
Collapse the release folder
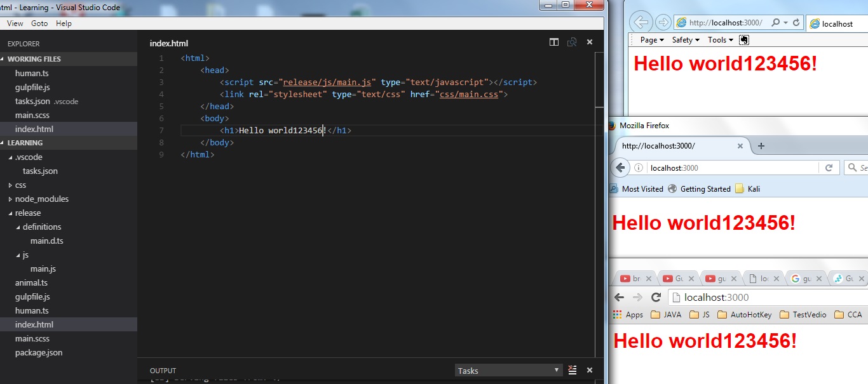click(69, 213)
